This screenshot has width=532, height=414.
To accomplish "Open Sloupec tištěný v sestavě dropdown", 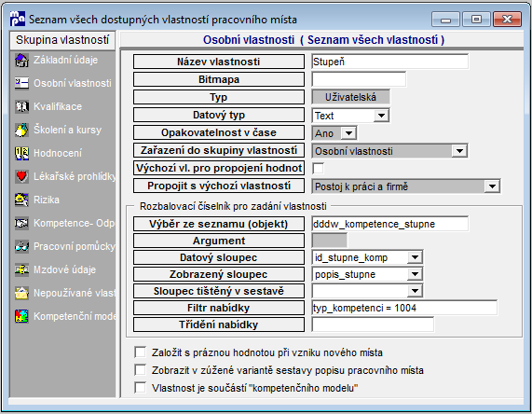I will click(x=415, y=291).
